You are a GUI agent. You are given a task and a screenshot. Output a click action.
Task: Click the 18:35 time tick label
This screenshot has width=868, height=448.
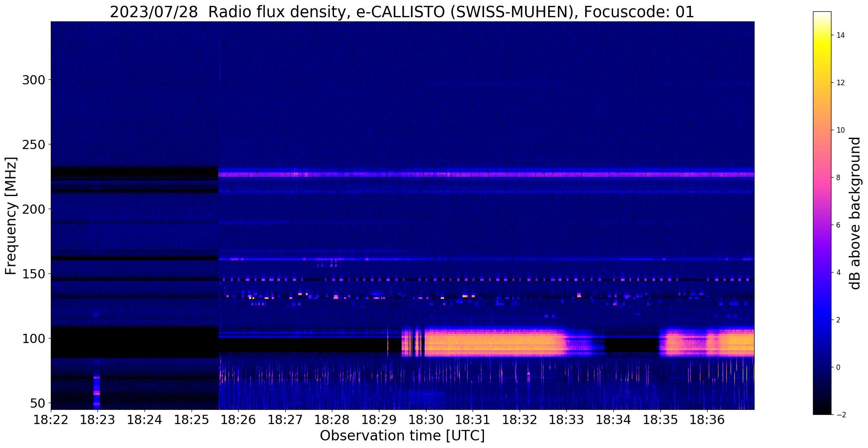coord(660,420)
